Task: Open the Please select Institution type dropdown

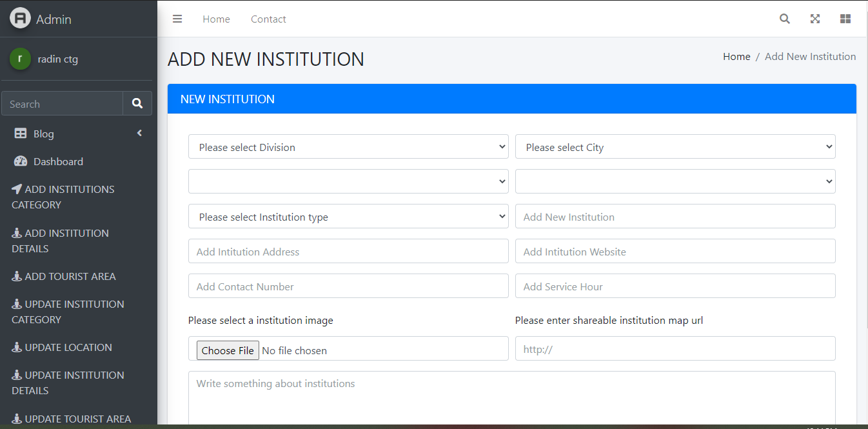Action: [348, 216]
